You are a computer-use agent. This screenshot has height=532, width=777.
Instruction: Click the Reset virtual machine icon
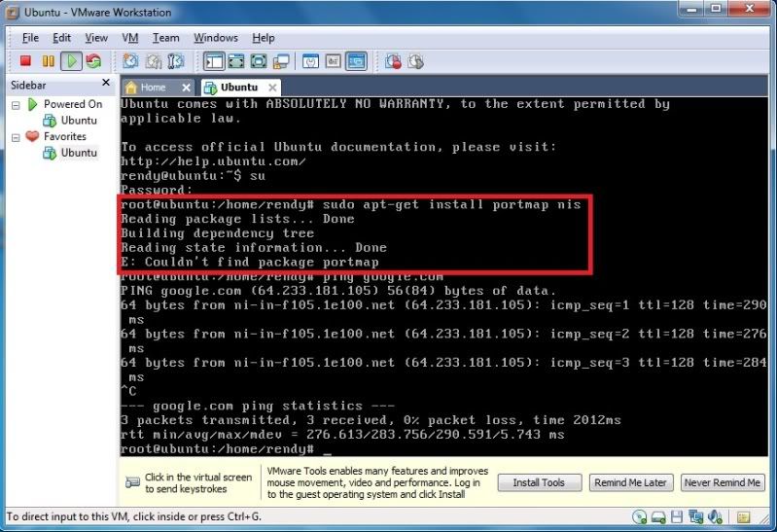93,61
